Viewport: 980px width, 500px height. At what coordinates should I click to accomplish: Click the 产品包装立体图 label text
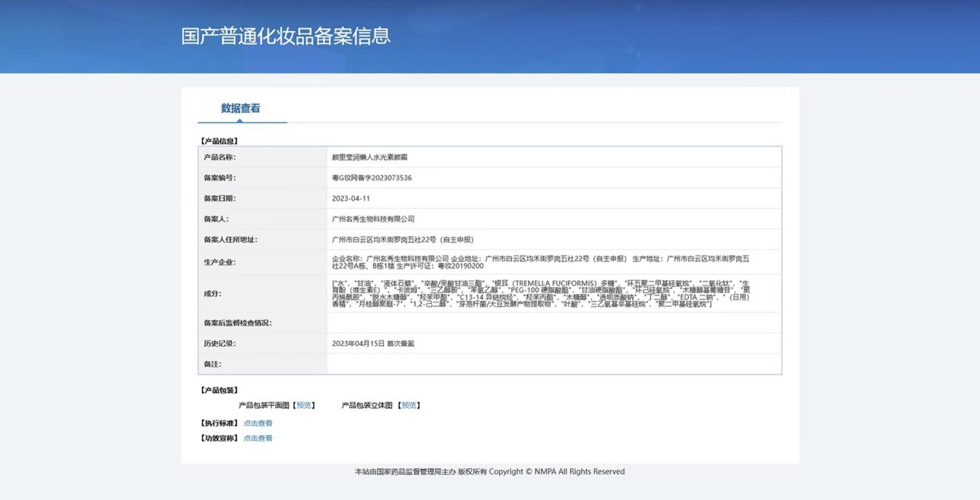click(x=368, y=406)
